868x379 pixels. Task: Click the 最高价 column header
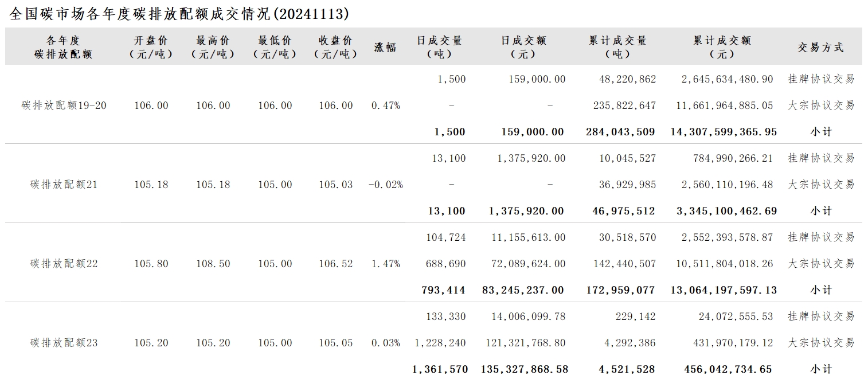point(213,47)
